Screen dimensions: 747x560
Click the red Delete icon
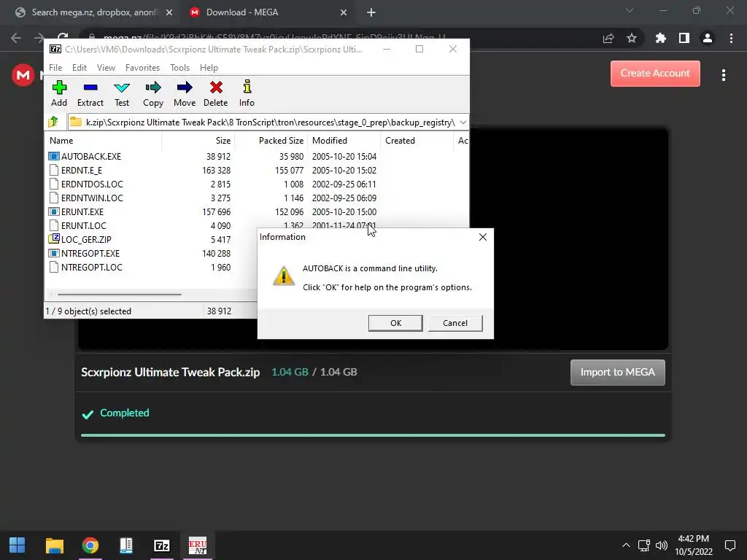click(216, 93)
